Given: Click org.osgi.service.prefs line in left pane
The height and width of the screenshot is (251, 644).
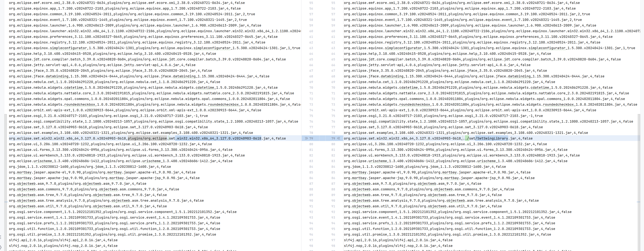Looking at the screenshot, I should pos(115,223).
